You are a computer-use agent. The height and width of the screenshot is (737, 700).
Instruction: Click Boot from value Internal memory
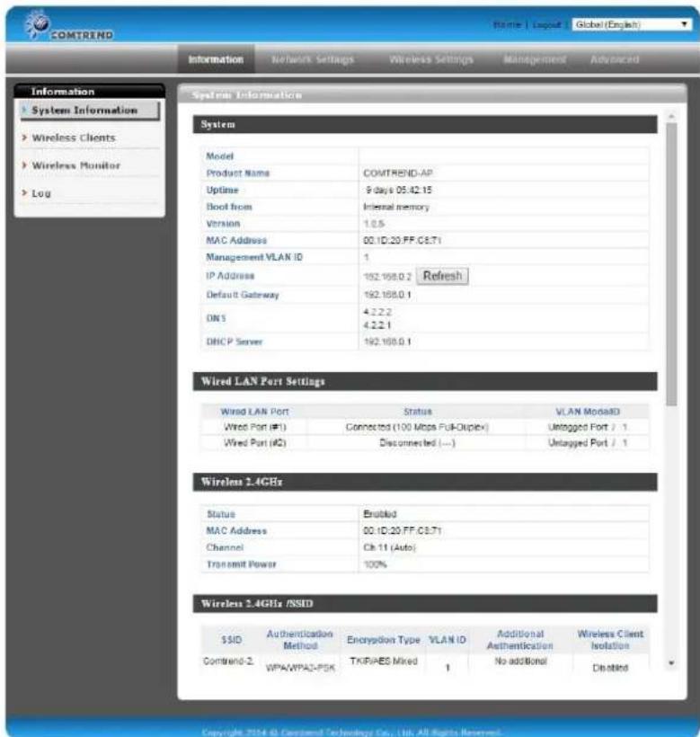point(396,207)
